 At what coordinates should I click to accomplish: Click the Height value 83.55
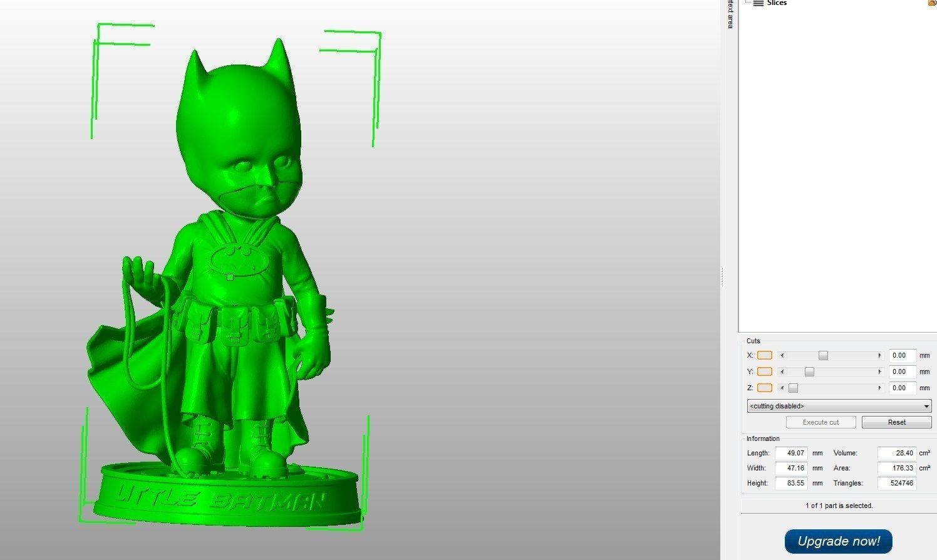791,483
